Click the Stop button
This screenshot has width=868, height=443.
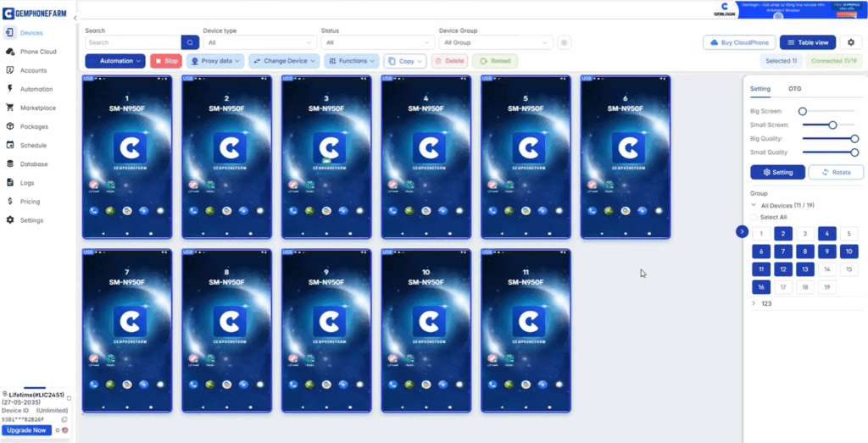pos(166,61)
